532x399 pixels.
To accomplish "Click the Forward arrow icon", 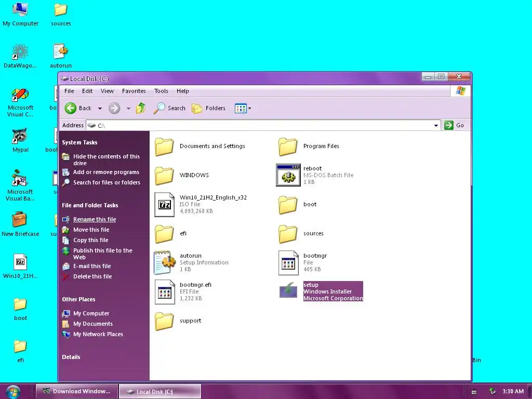I will (114, 108).
